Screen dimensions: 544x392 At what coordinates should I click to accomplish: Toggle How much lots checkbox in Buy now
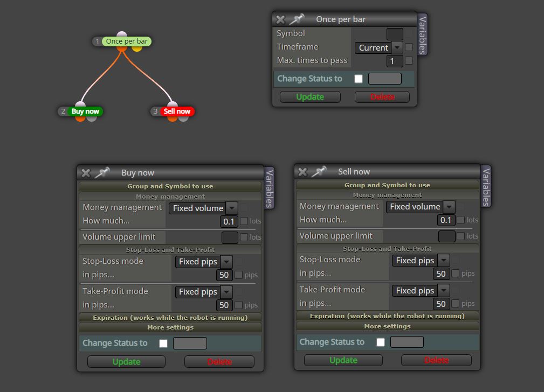(244, 221)
